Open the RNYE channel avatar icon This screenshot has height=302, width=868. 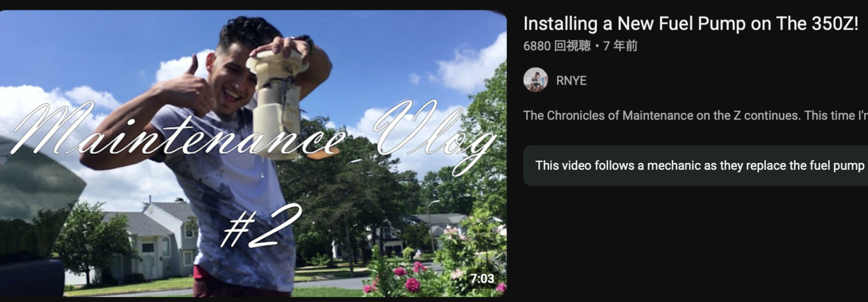535,80
